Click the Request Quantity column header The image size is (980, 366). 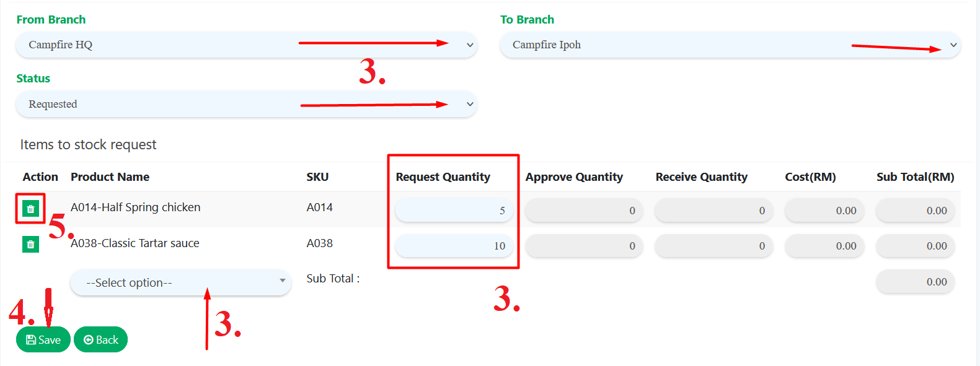click(x=443, y=176)
